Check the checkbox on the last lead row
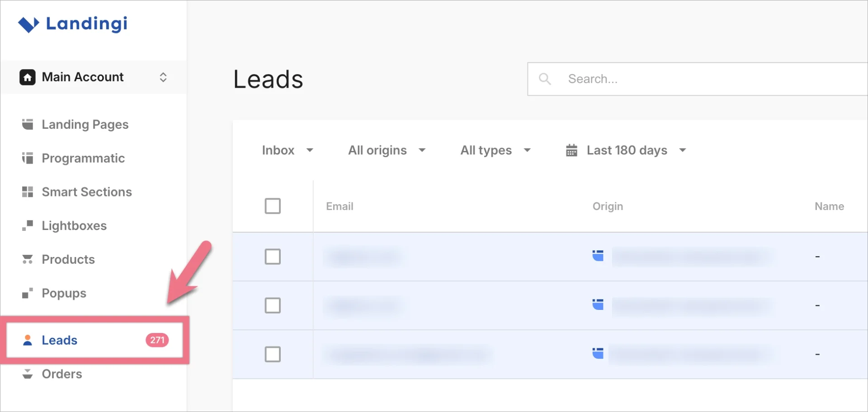 pos(273,354)
